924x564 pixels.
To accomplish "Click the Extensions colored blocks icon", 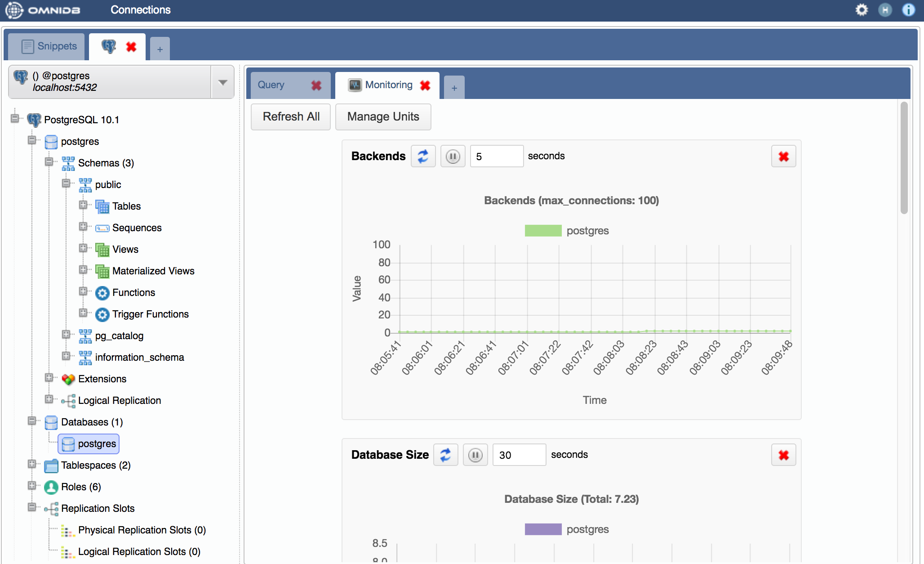I will [68, 379].
